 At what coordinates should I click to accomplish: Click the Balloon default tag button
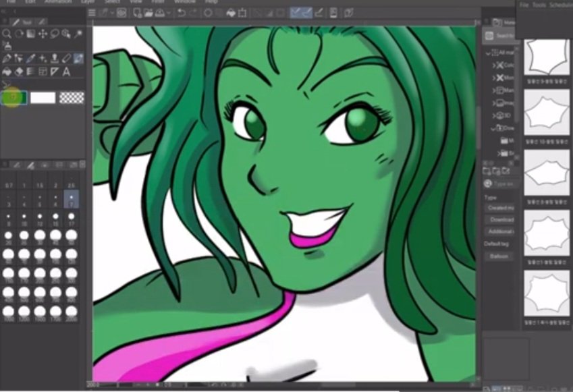[499, 256]
